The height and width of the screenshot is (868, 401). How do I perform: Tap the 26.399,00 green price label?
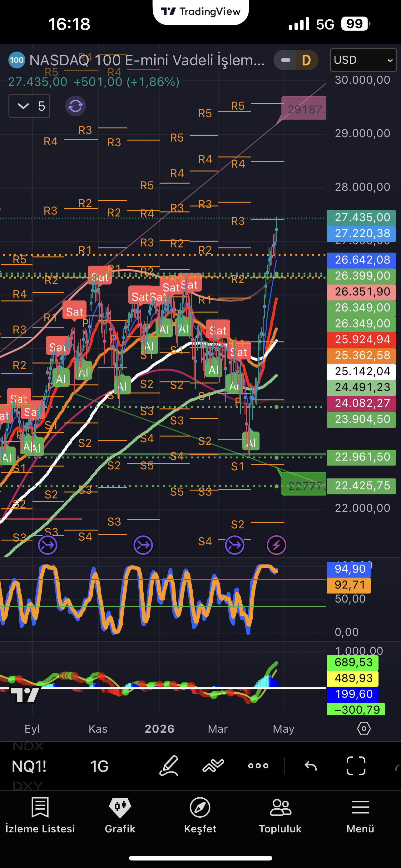click(362, 276)
